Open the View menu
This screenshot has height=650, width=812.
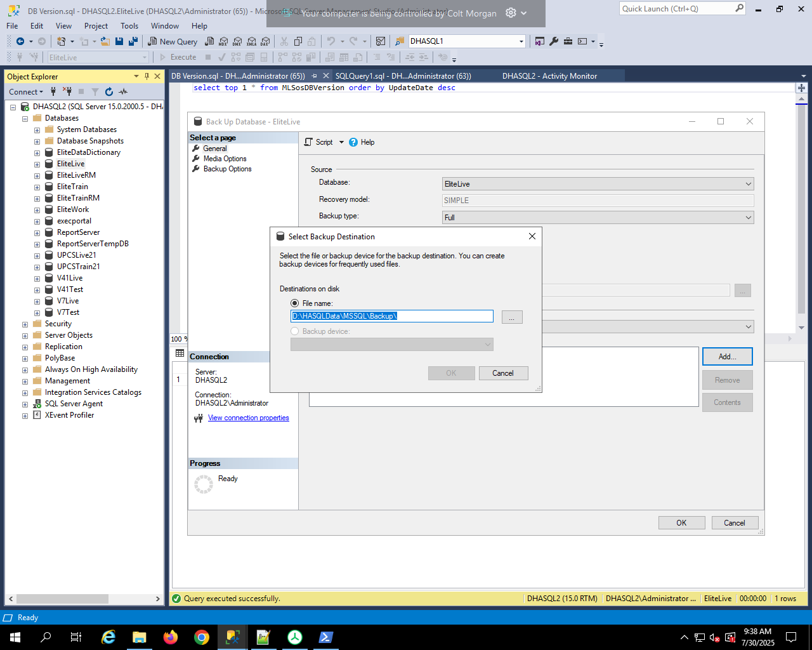pos(63,26)
